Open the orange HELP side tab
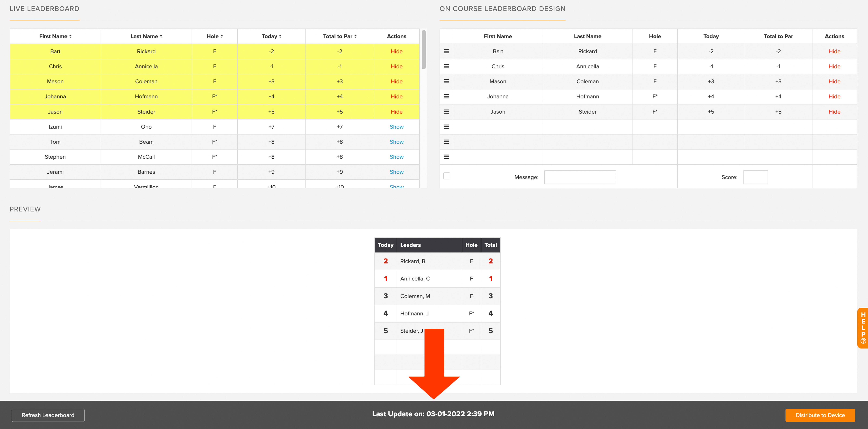868x429 pixels. [863, 328]
